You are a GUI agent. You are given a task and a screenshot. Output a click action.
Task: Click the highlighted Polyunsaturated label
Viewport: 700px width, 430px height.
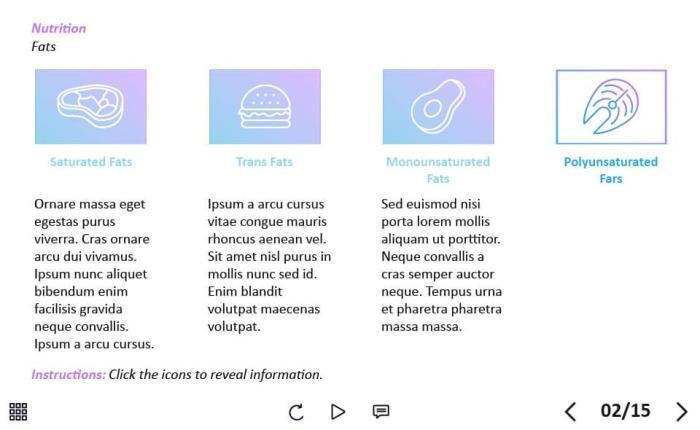pos(611,170)
